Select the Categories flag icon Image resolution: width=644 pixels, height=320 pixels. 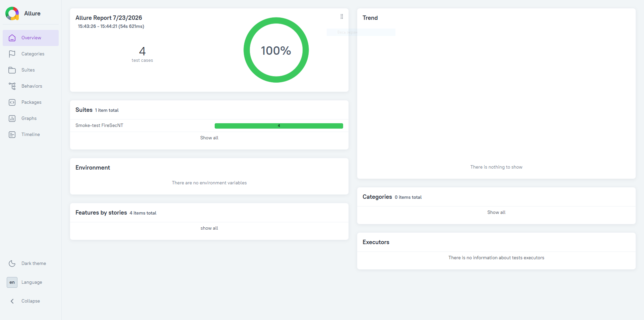(12, 54)
